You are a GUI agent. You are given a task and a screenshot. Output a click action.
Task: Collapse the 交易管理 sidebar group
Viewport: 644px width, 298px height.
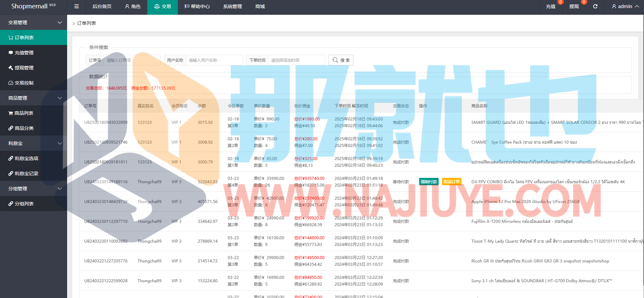pos(59,22)
